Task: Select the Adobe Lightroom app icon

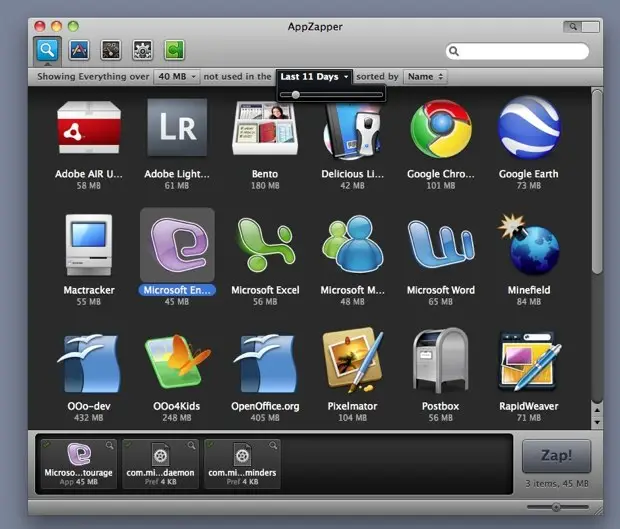Action: (177, 127)
